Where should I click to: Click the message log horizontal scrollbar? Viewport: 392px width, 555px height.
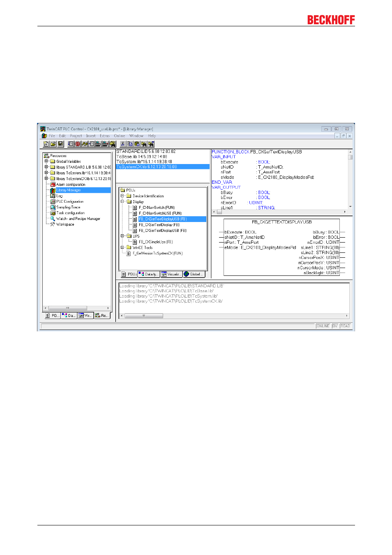point(144,316)
